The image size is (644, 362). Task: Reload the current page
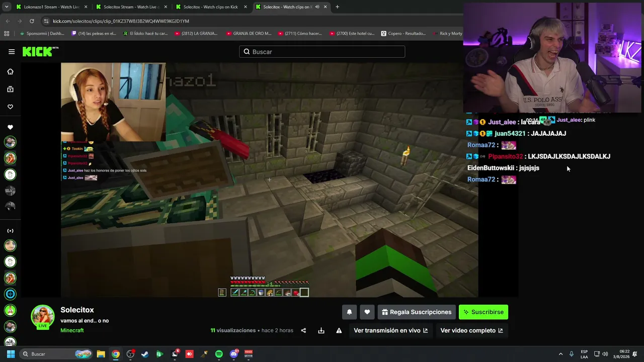(x=32, y=21)
